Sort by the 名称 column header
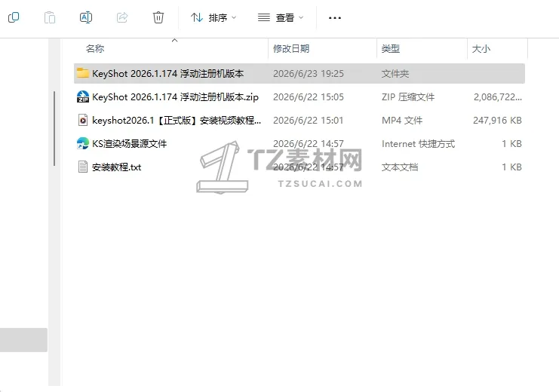Image resolution: width=559 pixels, height=392 pixels. tap(95, 48)
